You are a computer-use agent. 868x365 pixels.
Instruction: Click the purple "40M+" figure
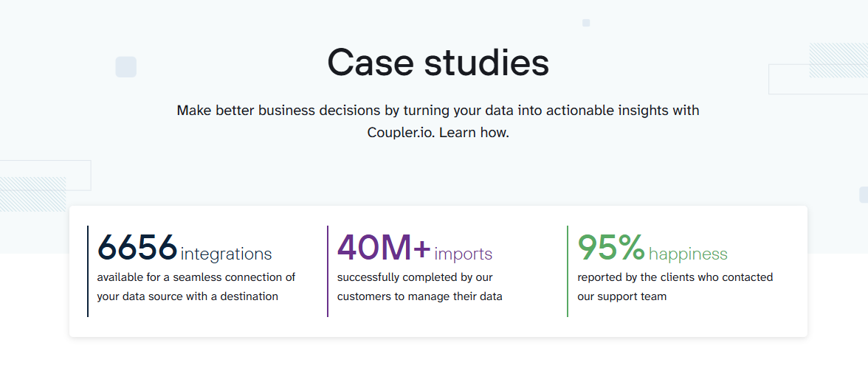384,248
